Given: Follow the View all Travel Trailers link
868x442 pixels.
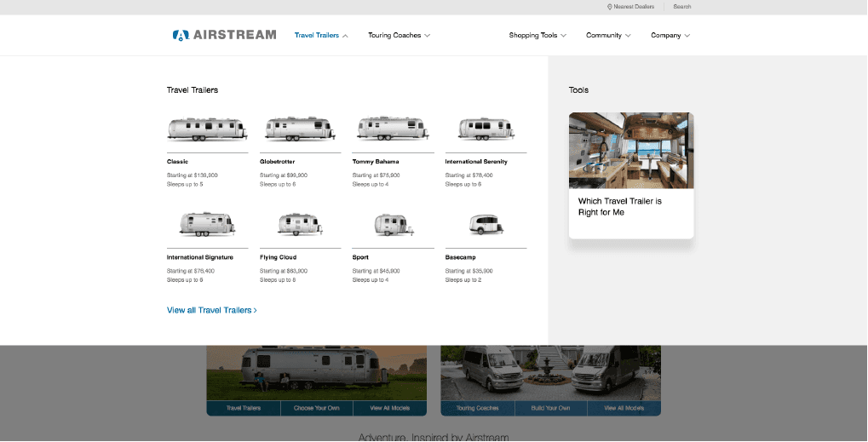Looking at the screenshot, I should click(211, 310).
